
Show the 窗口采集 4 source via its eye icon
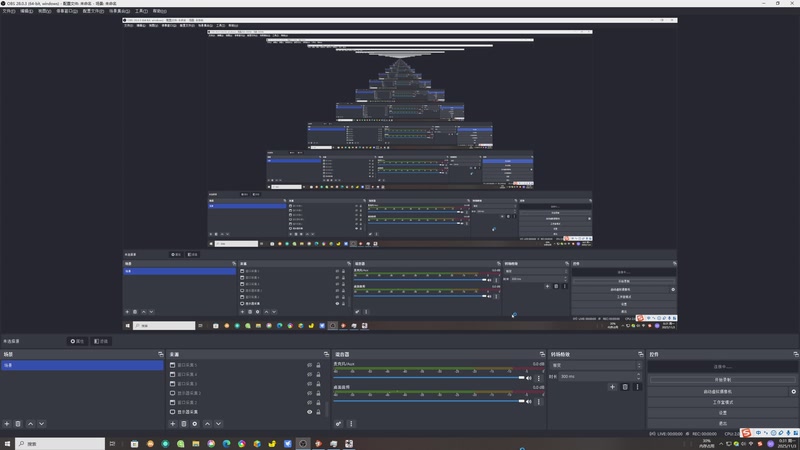click(x=309, y=374)
